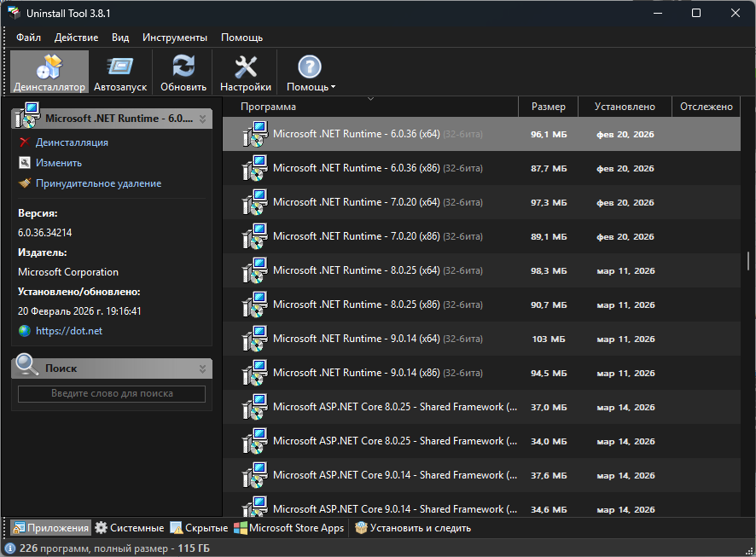This screenshot has height=557, width=756.
Task: Open Установить и следить install tracker
Action: pyautogui.click(x=413, y=528)
